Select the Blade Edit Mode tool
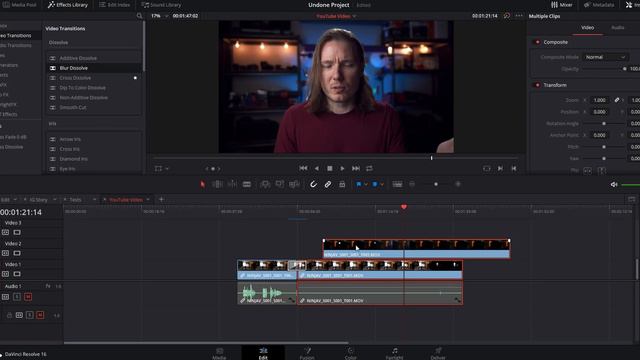640x360 pixels. [247, 184]
